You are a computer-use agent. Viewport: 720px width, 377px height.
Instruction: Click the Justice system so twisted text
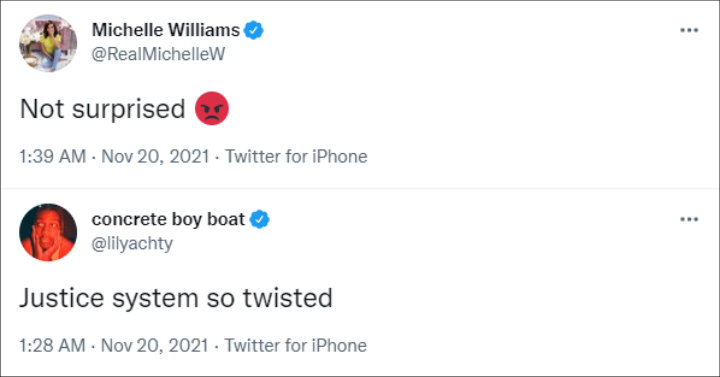pyautogui.click(x=176, y=298)
